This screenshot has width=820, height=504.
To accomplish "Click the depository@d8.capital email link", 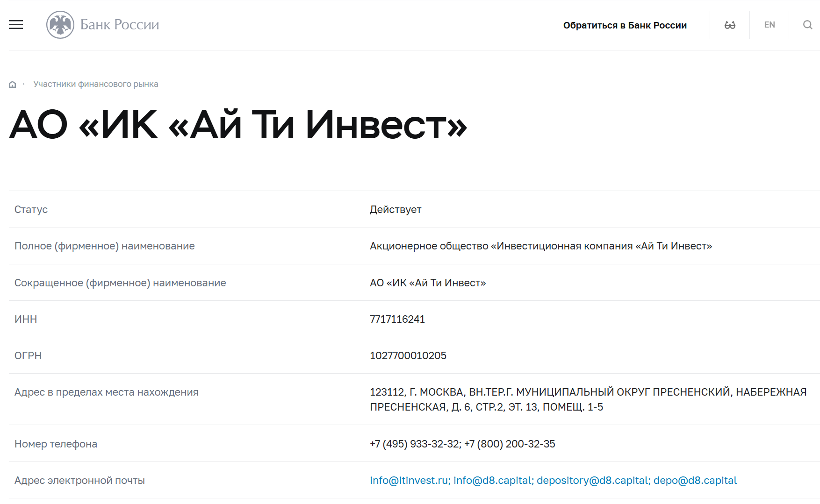I will 592,480.
